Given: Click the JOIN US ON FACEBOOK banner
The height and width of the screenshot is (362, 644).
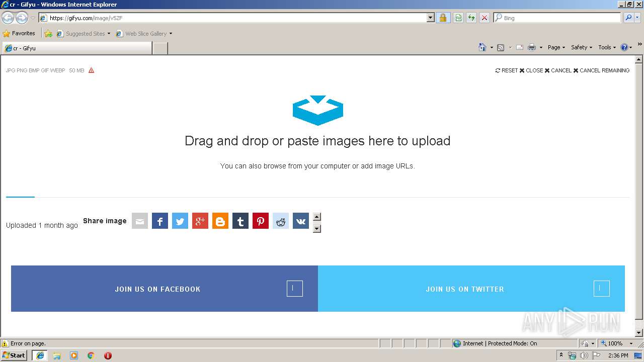Looking at the screenshot, I should 165,289.
